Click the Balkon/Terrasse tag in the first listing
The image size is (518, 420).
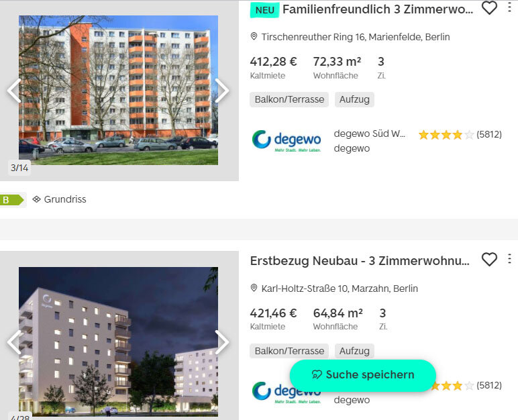coord(289,99)
